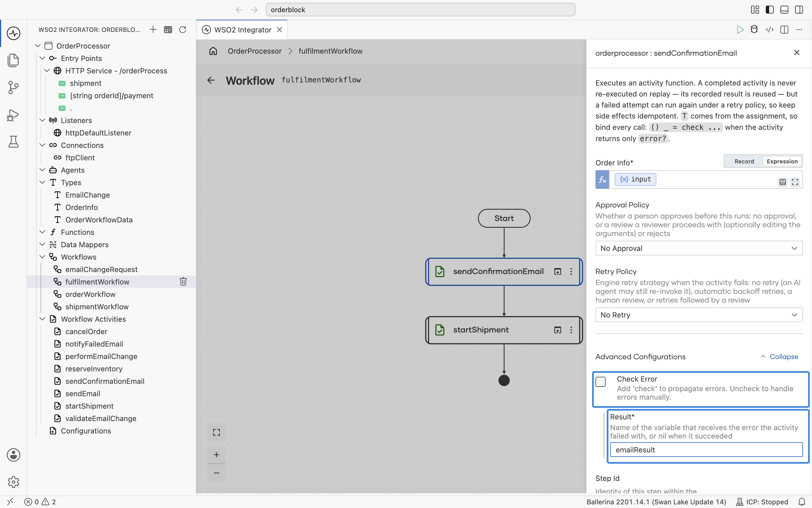Image resolution: width=812 pixels, height=508 pixels.
Task: Go to home icon in breadcrumb
Action: pos(213,51)
